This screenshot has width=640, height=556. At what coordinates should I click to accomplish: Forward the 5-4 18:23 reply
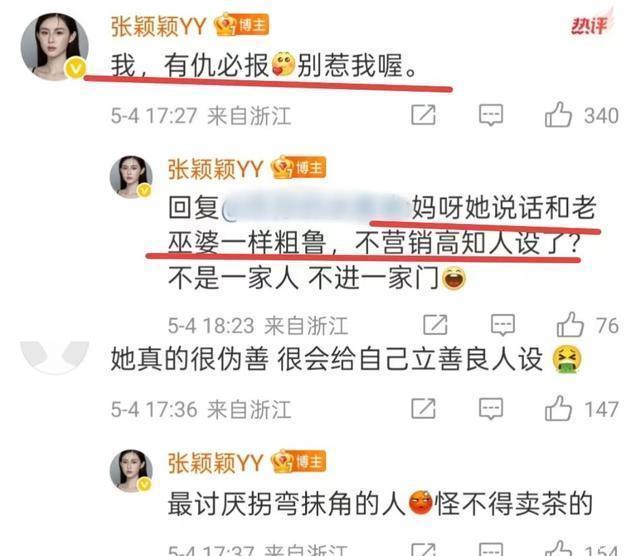(x=435, y=325)
